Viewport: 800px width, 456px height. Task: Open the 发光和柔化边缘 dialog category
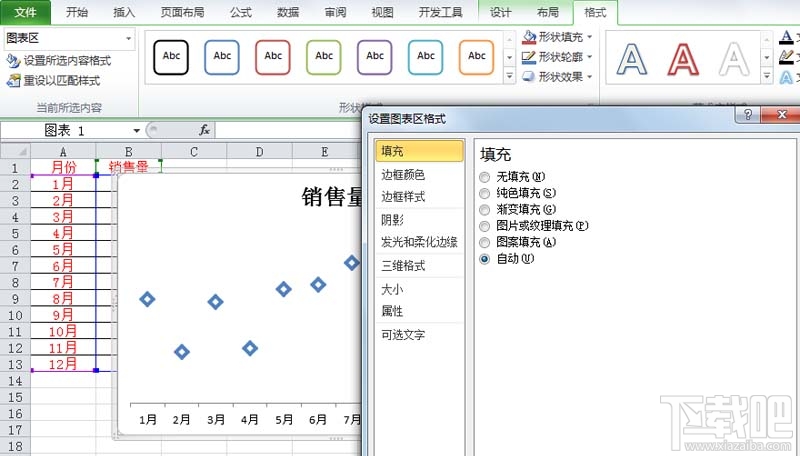point(419,242)
